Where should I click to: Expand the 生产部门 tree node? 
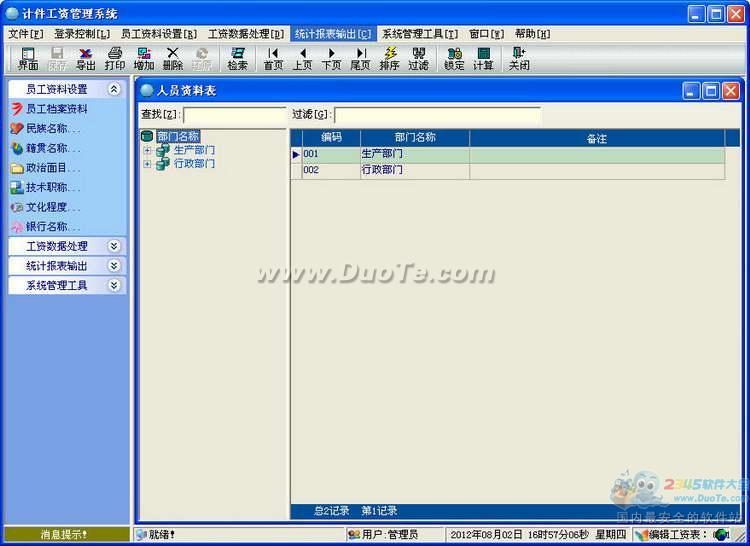tap(147, 151)
